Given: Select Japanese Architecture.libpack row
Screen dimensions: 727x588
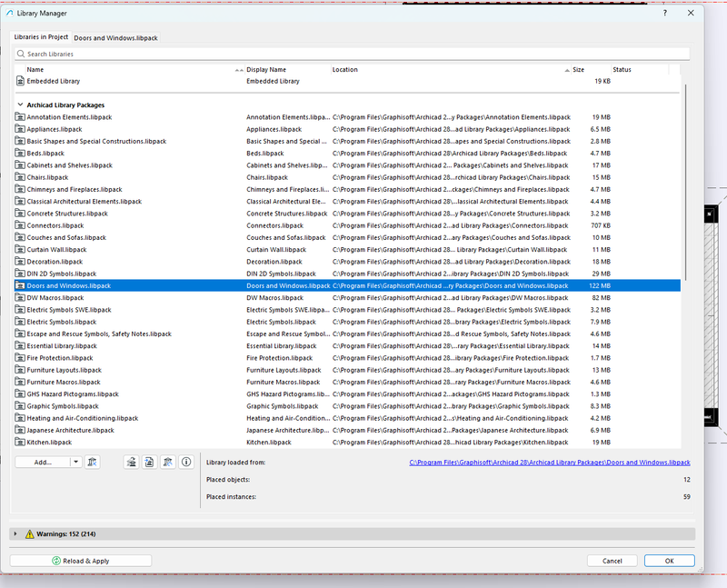Looking at the screenshot, I should coord(348,431).
